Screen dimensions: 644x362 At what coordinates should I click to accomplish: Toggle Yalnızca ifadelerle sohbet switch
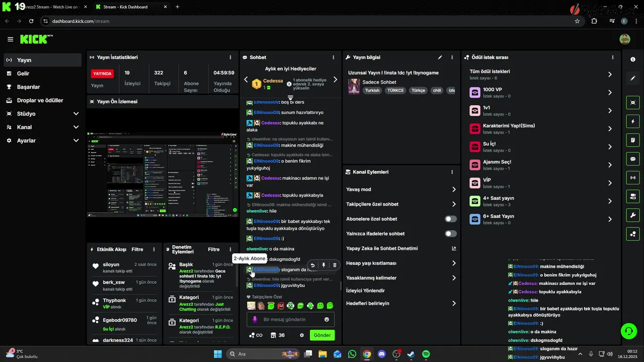[451, 233]
